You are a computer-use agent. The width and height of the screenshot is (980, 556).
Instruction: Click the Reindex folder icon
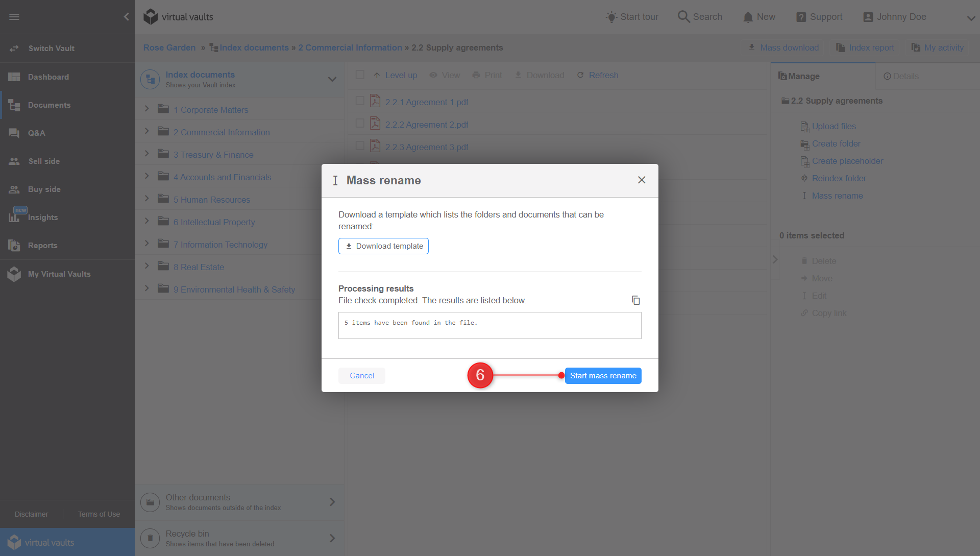point(804,178)
